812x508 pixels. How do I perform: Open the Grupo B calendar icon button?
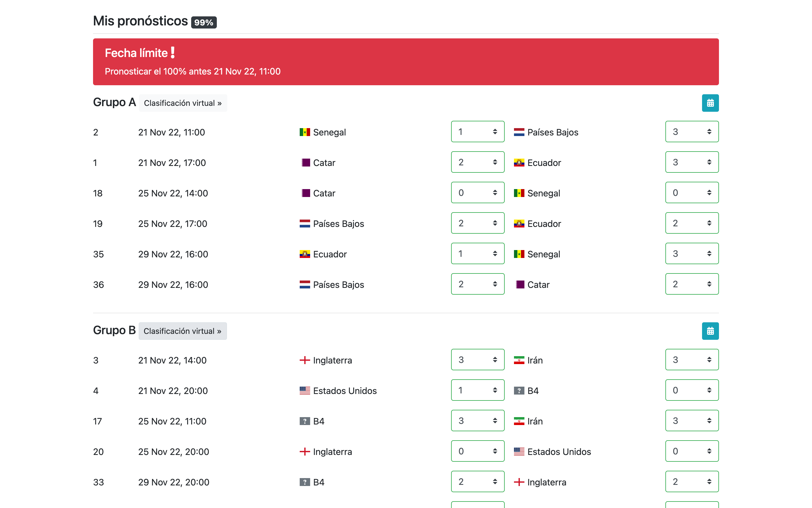tap(710, 331)
